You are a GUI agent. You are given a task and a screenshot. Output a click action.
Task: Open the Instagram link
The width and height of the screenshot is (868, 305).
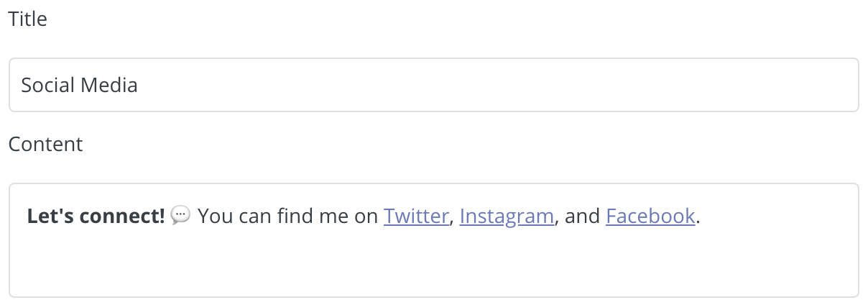pyautogui.click(x=507, y=216)
